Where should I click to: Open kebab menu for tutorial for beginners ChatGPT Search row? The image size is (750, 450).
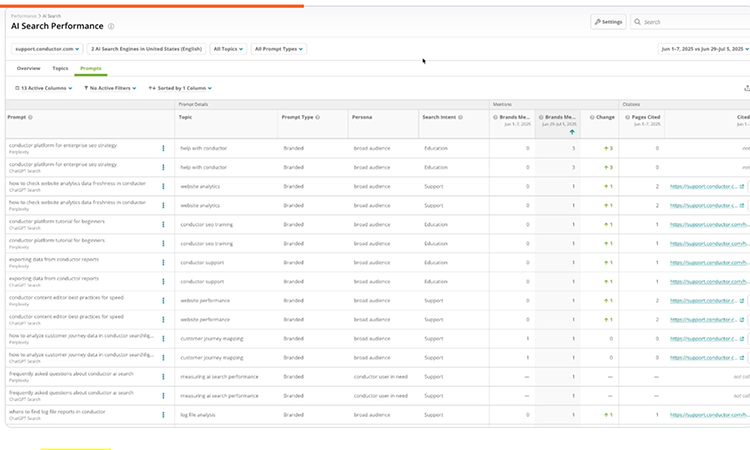[163, 224]
